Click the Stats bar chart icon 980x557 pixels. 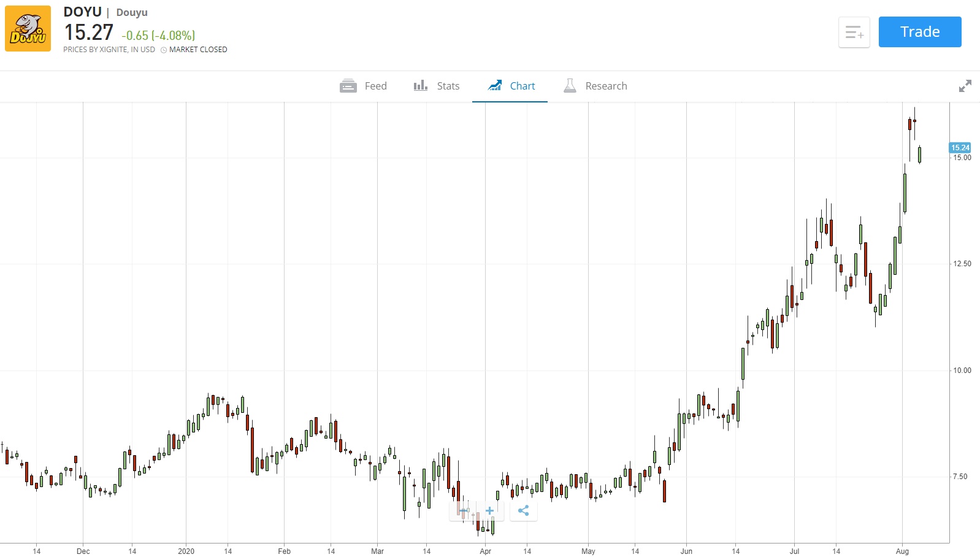(420, 86)
